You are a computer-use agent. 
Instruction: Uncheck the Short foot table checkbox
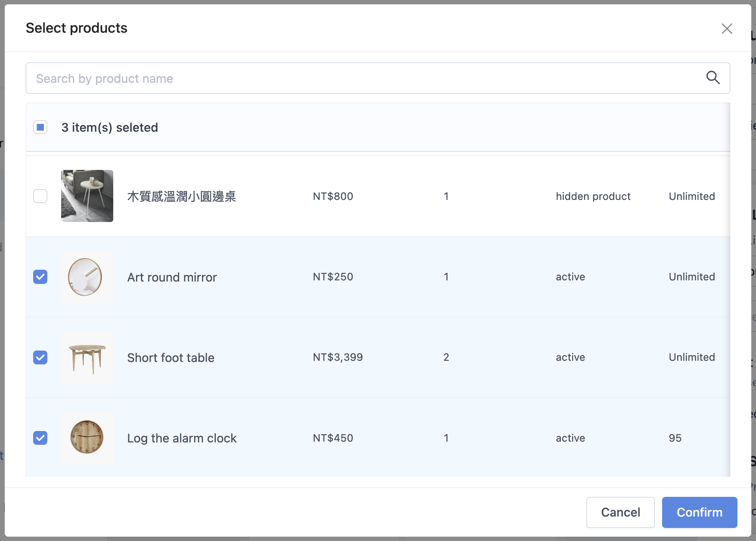point(40,357)
